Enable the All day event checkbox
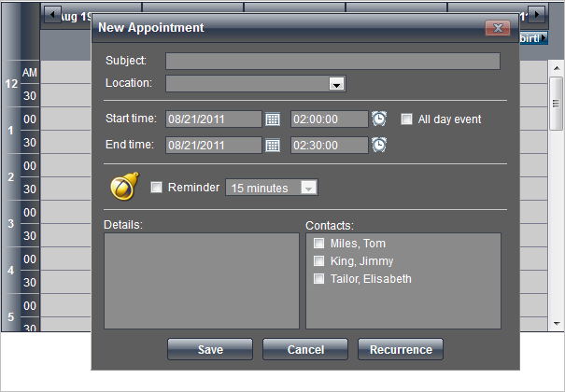This screenshot has width=565, height=392. click(406, 119)
